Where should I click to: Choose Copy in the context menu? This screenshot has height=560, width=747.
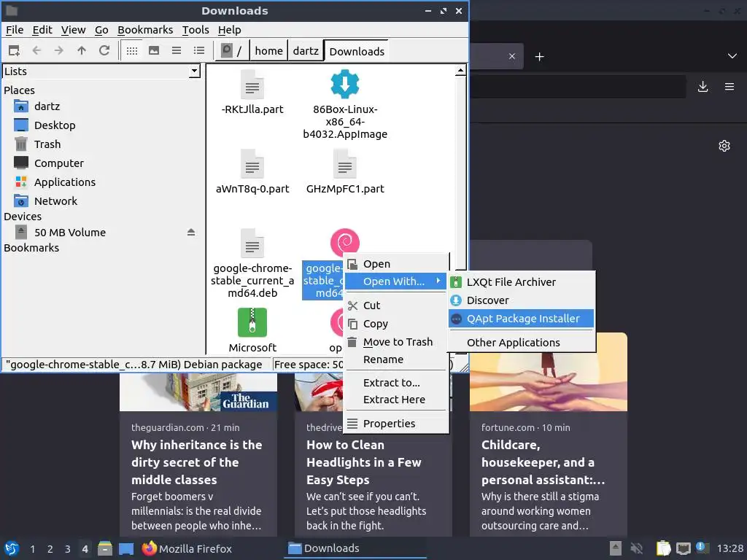pos(396,324)
